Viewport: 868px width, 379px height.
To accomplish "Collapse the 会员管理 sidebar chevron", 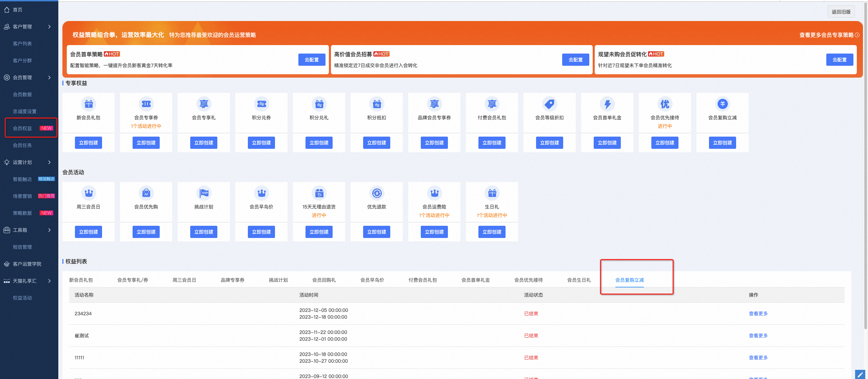I will pyautogui.click(x=50, y=78).
